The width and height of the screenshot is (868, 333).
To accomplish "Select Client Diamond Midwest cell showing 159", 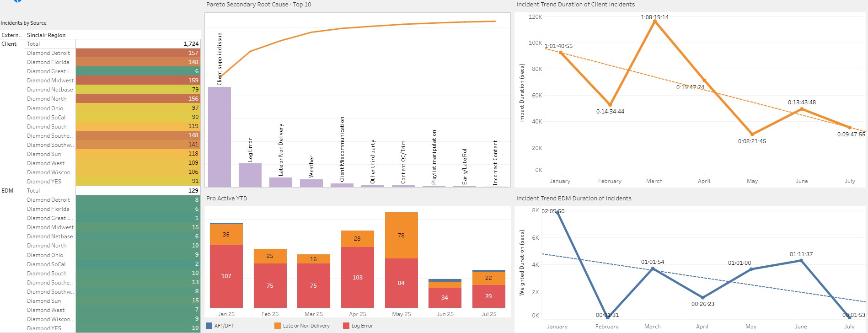I will coord(138,81).
